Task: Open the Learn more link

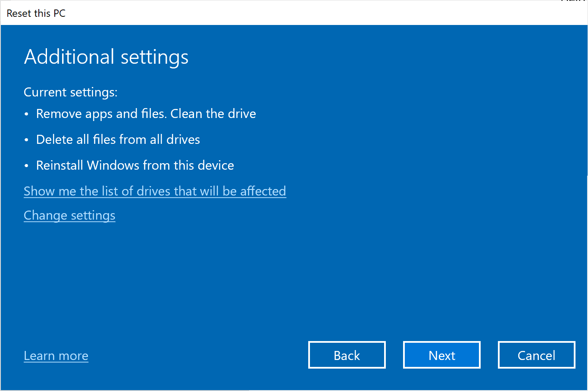Action: [x=56, y=355]
